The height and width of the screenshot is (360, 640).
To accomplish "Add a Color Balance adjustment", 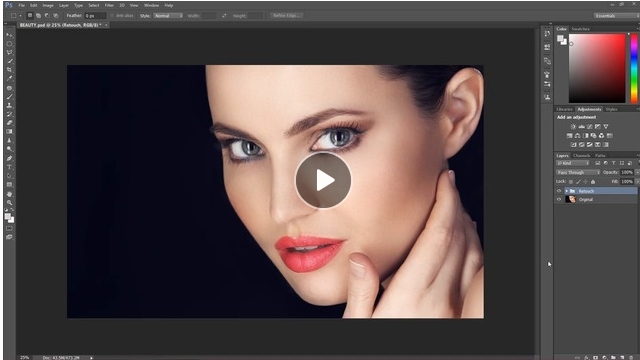I will pyautogui.click(x=578, y=136).
